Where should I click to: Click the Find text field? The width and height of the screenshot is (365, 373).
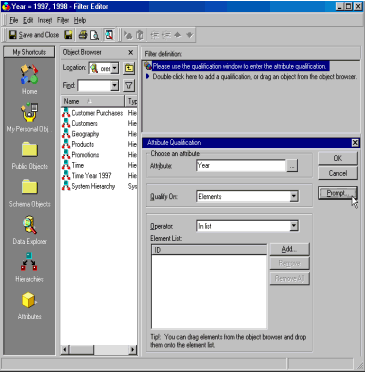click(x=94, y=86)
